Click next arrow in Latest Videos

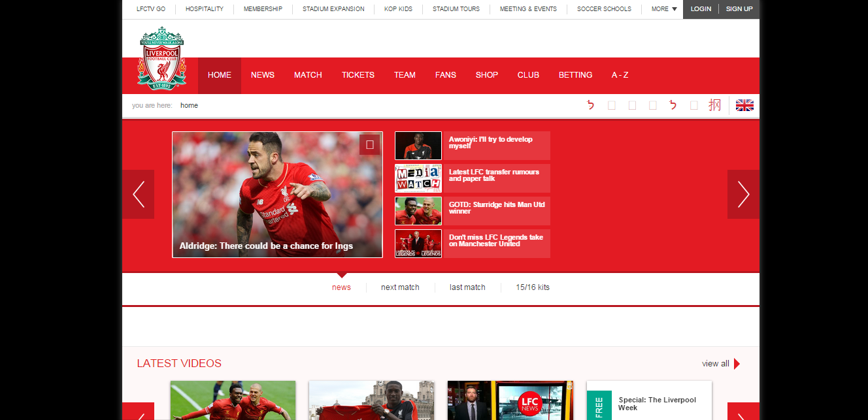pyautogui.click(x=743, y=412)
